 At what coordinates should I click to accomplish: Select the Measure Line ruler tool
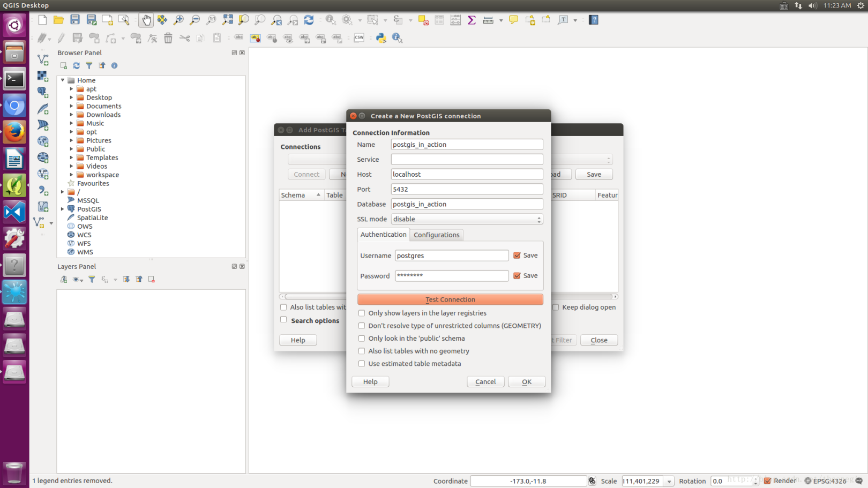(x=488, y=20)
